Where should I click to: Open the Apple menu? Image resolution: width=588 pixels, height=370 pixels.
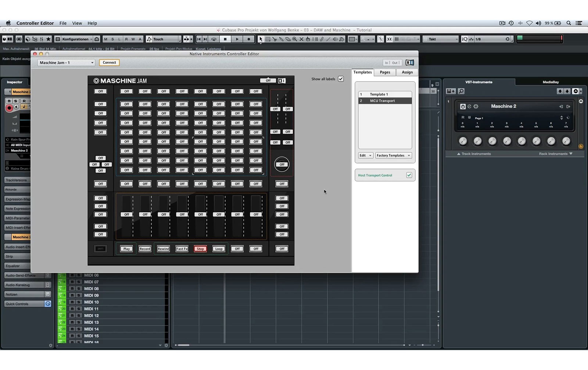pos(8,23)
